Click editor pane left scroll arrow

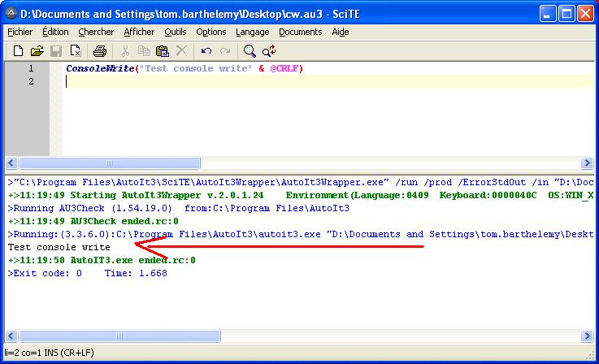[x=11, y=163]
